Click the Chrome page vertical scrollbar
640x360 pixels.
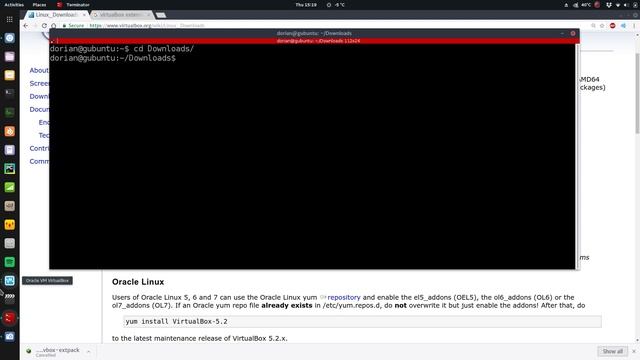pos(637,94)
